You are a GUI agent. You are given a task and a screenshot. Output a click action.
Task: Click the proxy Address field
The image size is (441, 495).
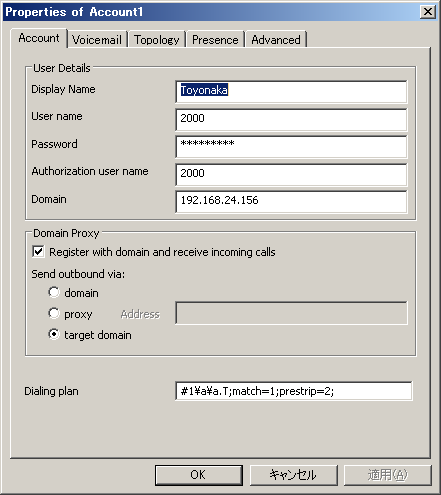291,313
